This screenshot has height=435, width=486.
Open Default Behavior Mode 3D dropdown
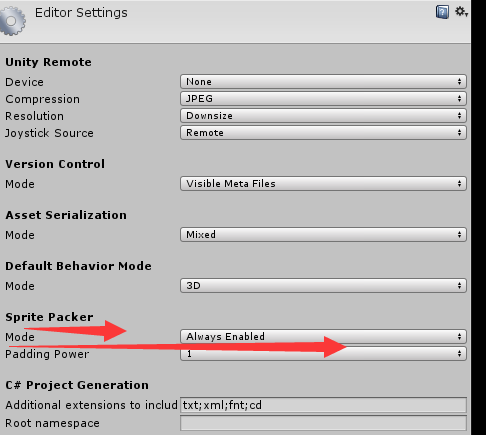tap(323, 286)
